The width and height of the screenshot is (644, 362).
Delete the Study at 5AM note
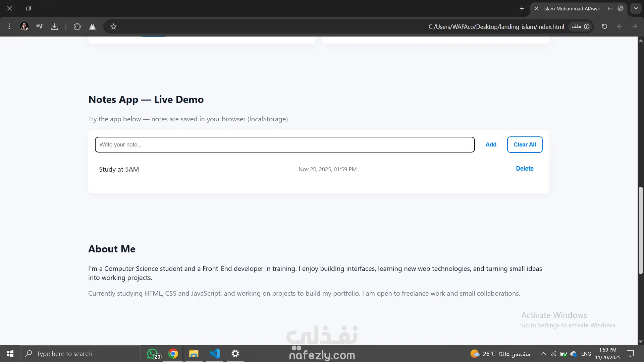click(525, 169)
